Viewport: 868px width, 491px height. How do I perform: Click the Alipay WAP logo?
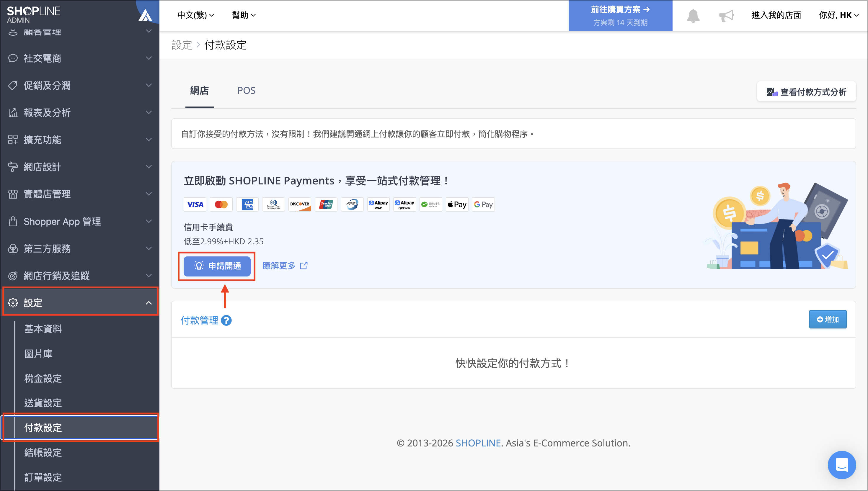tap(378, 204)
